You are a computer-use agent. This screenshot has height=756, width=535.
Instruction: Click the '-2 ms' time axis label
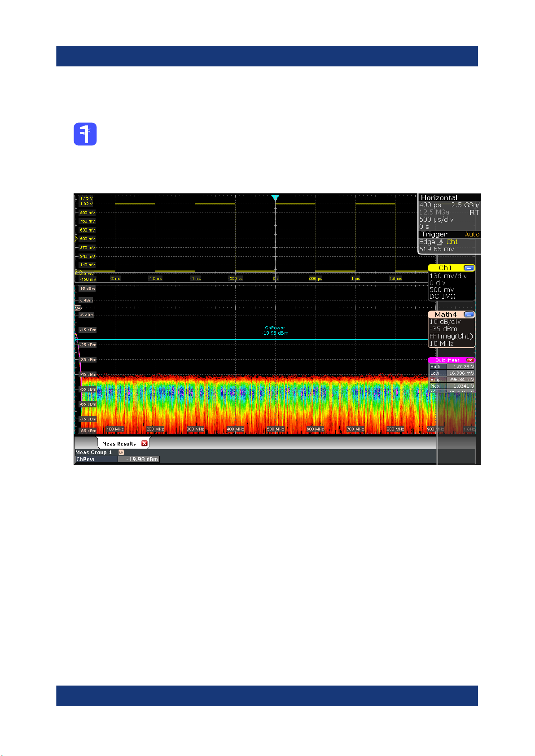pyautogui.click(x=115, y=279)
